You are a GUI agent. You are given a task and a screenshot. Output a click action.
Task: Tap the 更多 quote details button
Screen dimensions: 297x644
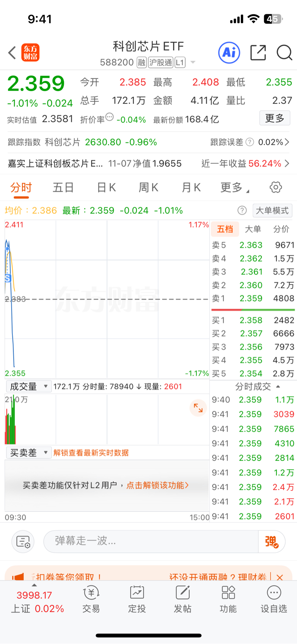275,118
